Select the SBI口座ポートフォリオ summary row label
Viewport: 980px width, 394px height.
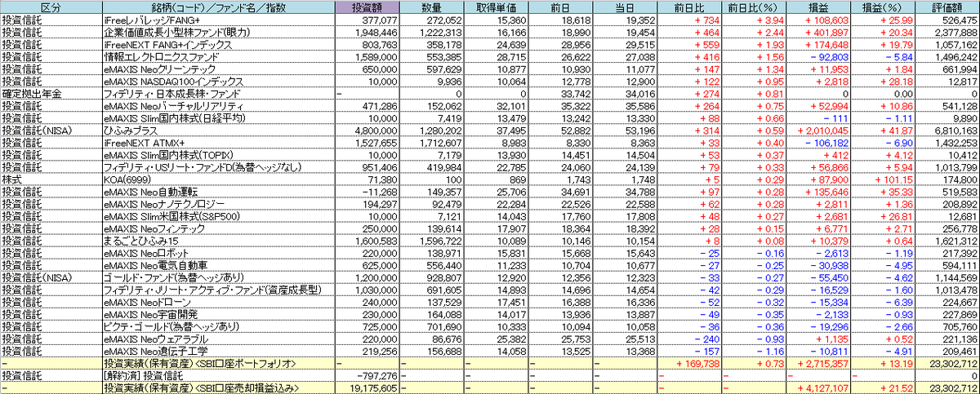tap(219, 363)
